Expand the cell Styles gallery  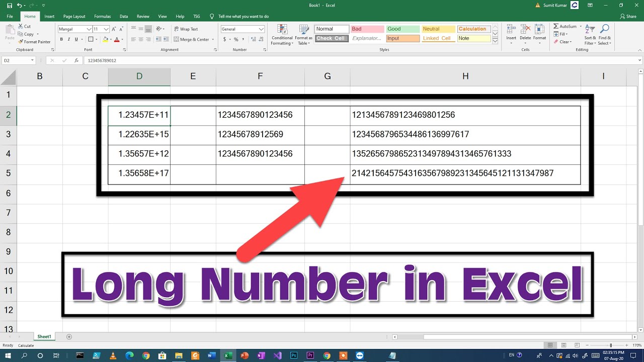pos(495,40)
